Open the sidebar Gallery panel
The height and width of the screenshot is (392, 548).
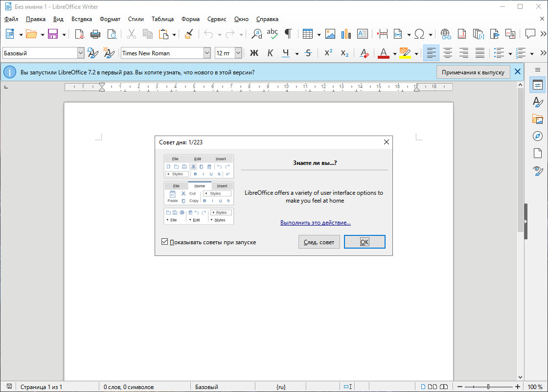[538, 119]
